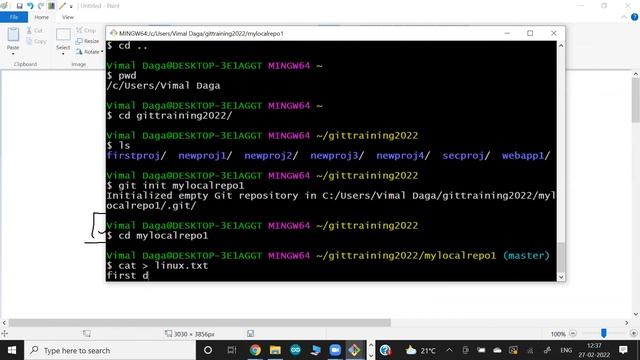Open the Arduino app from the taskbar

pyautogui.click(x=295, y=350)
